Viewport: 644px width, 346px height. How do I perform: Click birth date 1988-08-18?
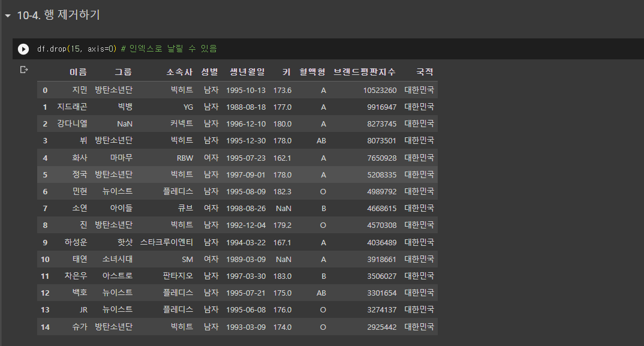pos(246,107)
